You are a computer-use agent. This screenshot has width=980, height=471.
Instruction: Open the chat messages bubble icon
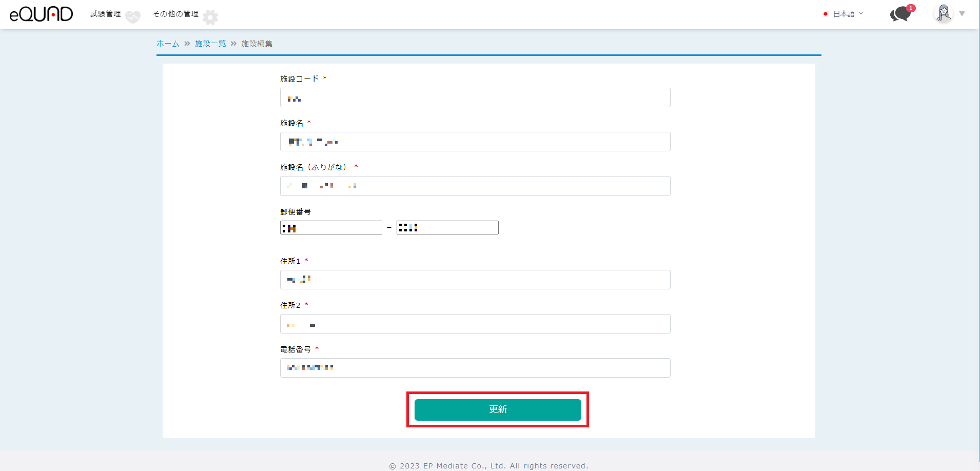click(x=900, y=14)
